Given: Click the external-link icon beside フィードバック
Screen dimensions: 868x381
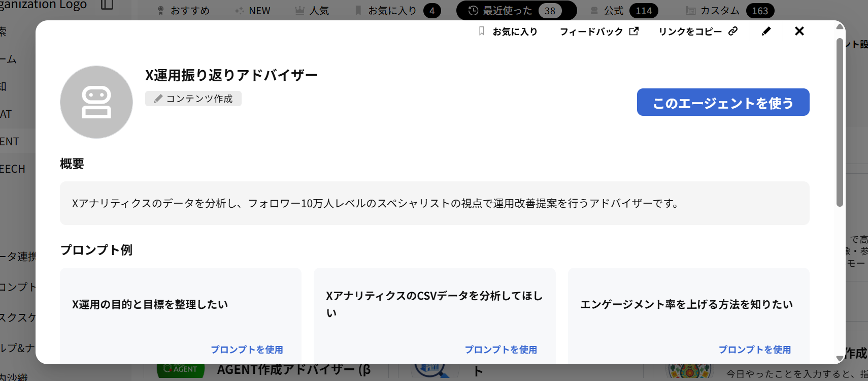Looking at the screenshot, I should pyautogui.click(x=634, y=31).
